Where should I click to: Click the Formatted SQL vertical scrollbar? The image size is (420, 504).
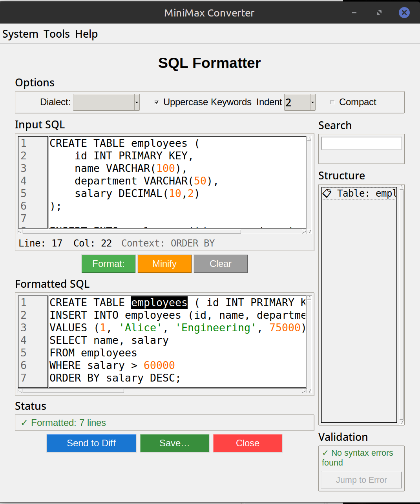[x=309, y=341]
